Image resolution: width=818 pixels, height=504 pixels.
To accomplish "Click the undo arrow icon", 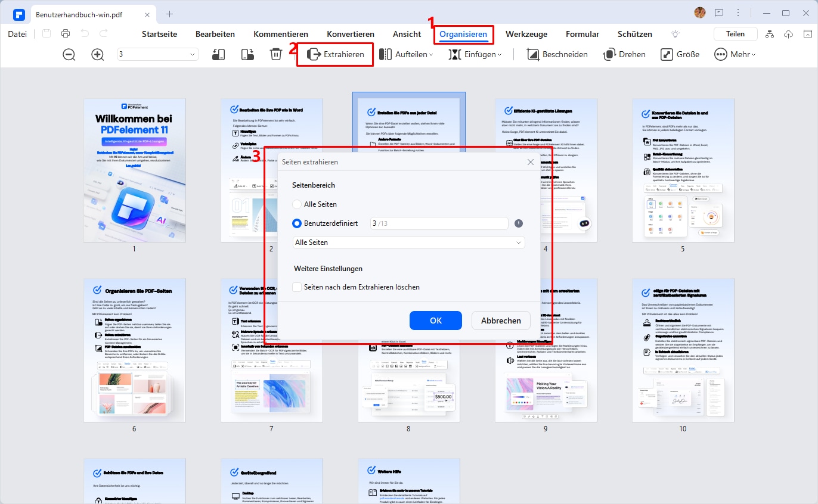I will (85, 34).
